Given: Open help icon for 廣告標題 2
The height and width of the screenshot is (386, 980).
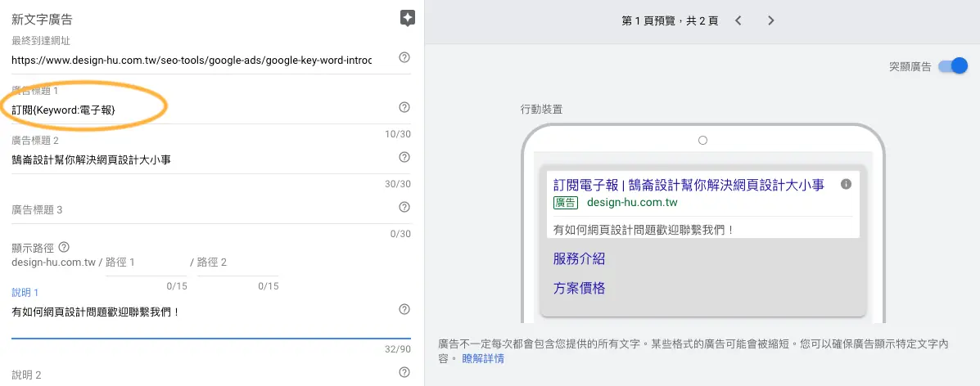Looking at the screenshot, I should tap(404, 157).
